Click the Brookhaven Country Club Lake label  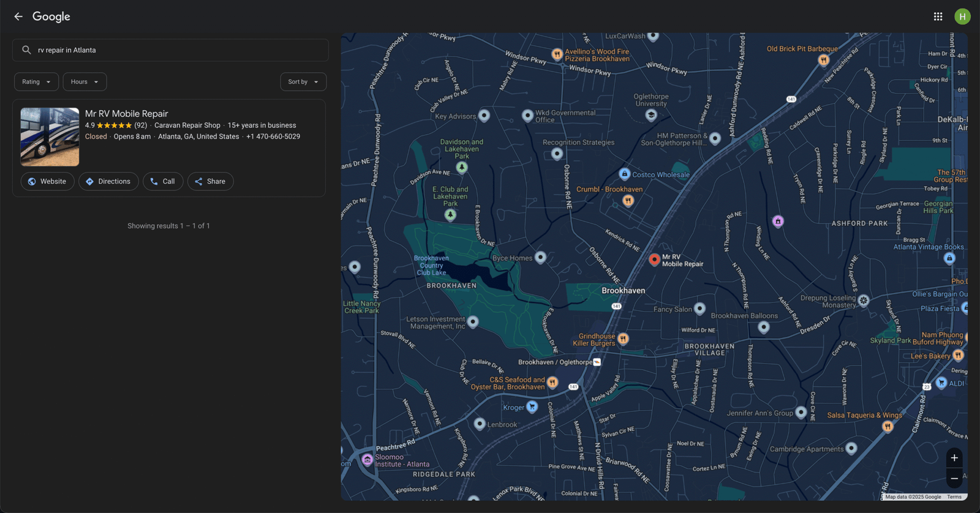(431, 265)
